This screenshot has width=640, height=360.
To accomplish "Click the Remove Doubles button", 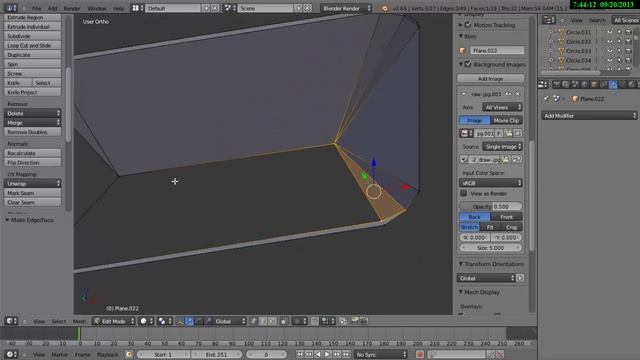I will [x=33, y=132].
